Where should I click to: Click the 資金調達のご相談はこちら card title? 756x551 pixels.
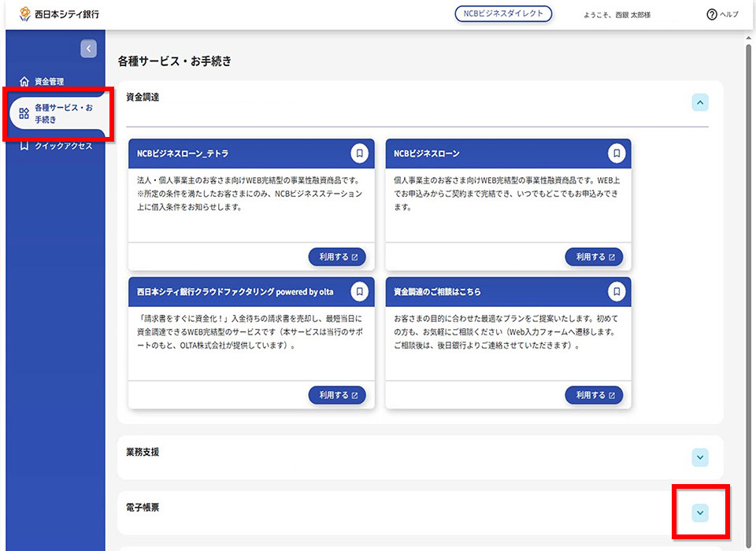click(437, 292)
